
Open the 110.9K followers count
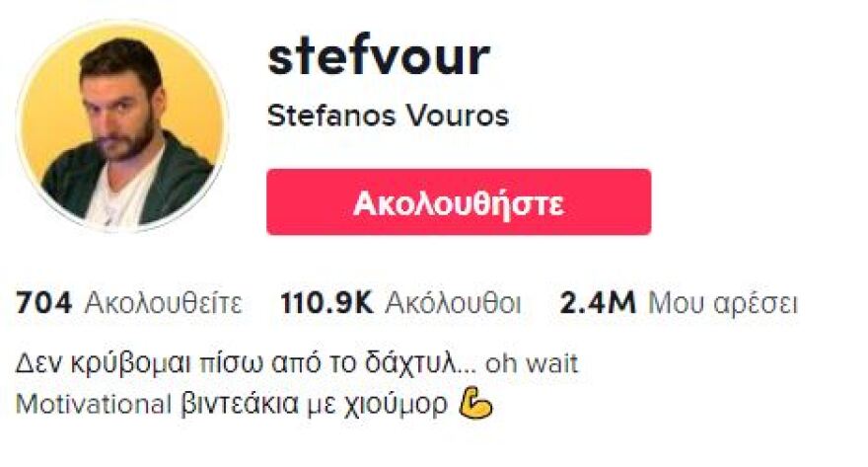326,303
